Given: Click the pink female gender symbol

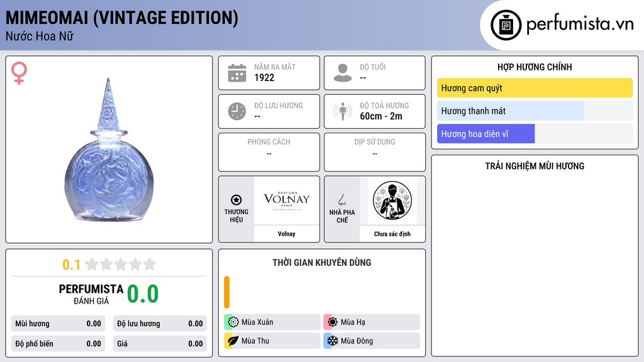Looking at the screenshot, I should click(x=19, y=73).
